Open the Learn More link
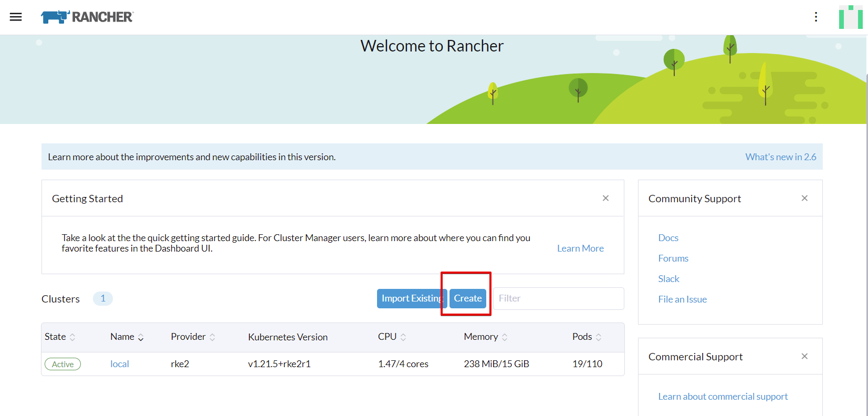 pyautogui.click(x=580, y=248)
